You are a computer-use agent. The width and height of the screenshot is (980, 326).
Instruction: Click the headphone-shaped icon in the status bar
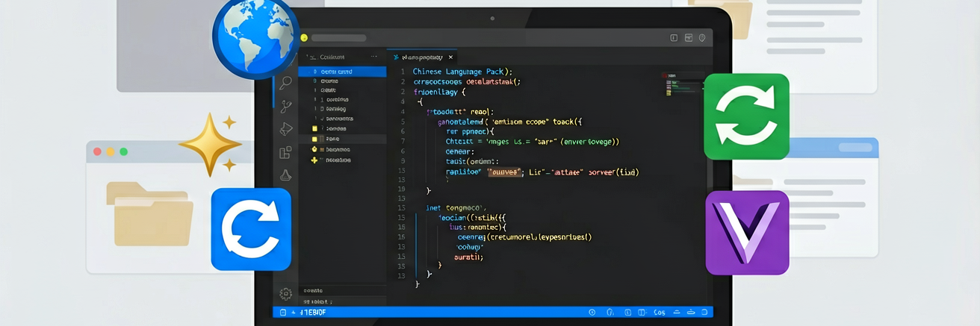(610, 313)
